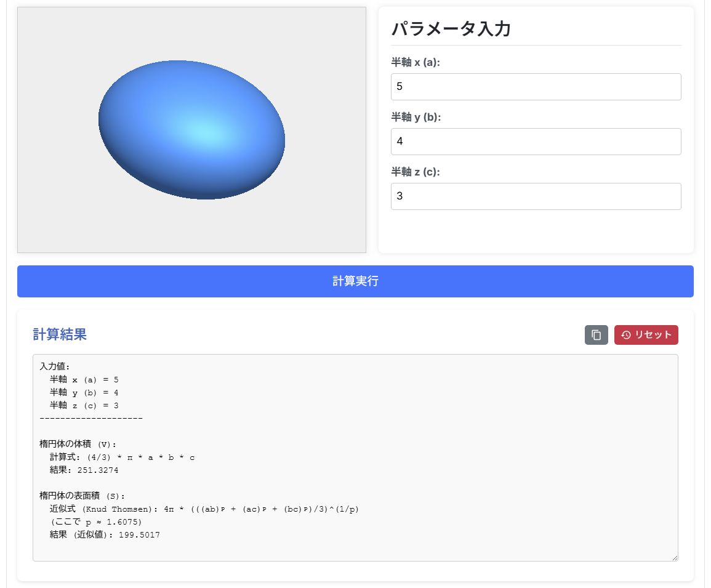Click the 計算結果 heading
The height and width of the screenshot is (588, 711).
[x=59, y=334]
